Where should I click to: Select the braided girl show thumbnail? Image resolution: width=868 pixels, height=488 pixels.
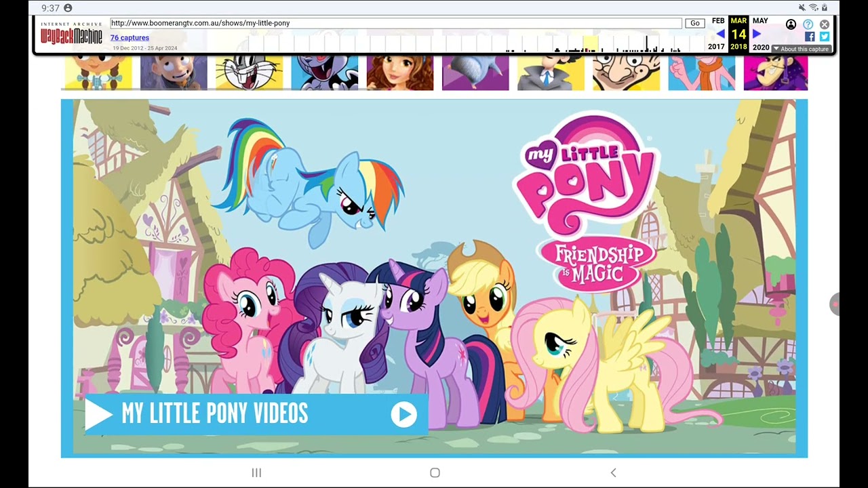98,73
